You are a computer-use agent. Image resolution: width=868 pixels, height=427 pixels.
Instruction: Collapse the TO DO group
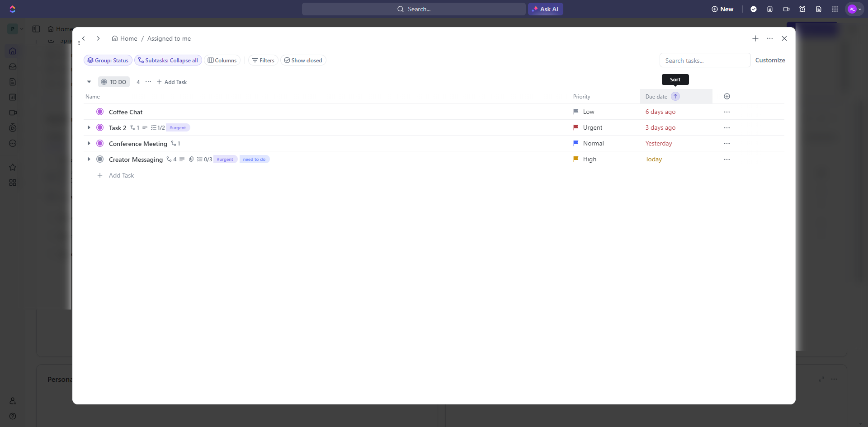tap(89, 82)
